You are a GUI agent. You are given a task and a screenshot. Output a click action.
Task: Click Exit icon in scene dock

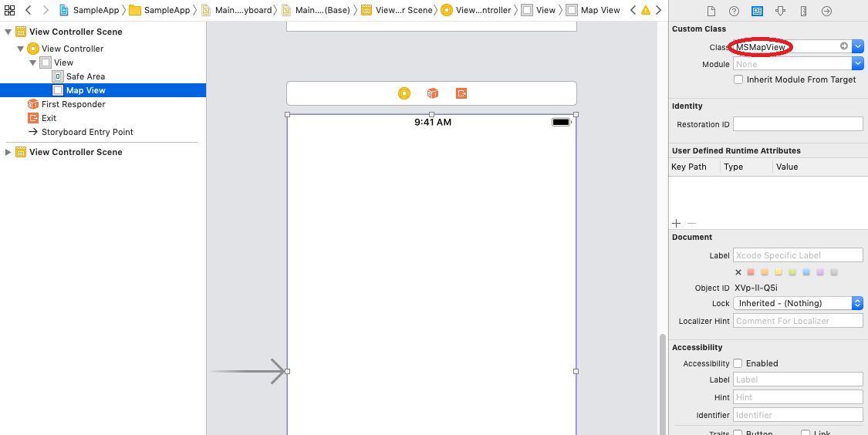tap(461, 93)
